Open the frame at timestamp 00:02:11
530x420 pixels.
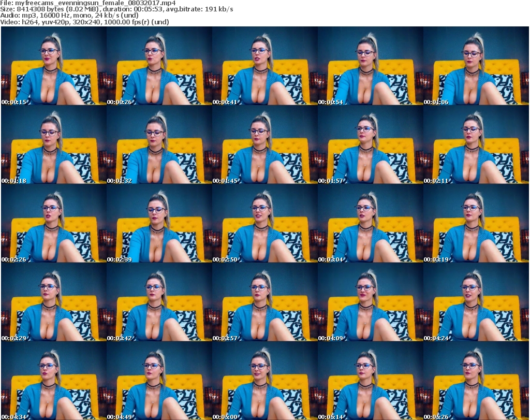pyautogui.click(x=476, y=144)
